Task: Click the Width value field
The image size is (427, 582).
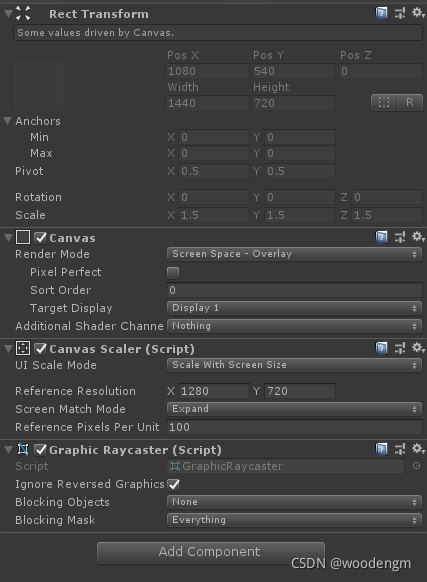Action: [207, 103]
